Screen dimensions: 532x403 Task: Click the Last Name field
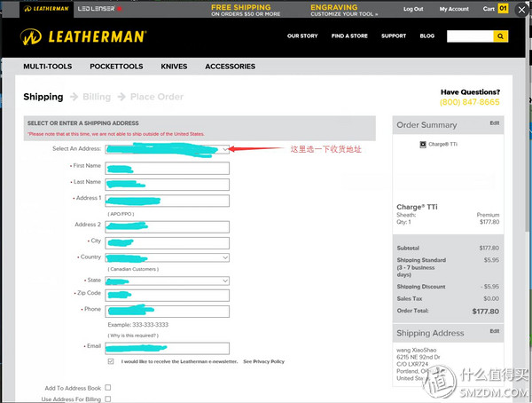pyautogui.click(x=168, y=185)
